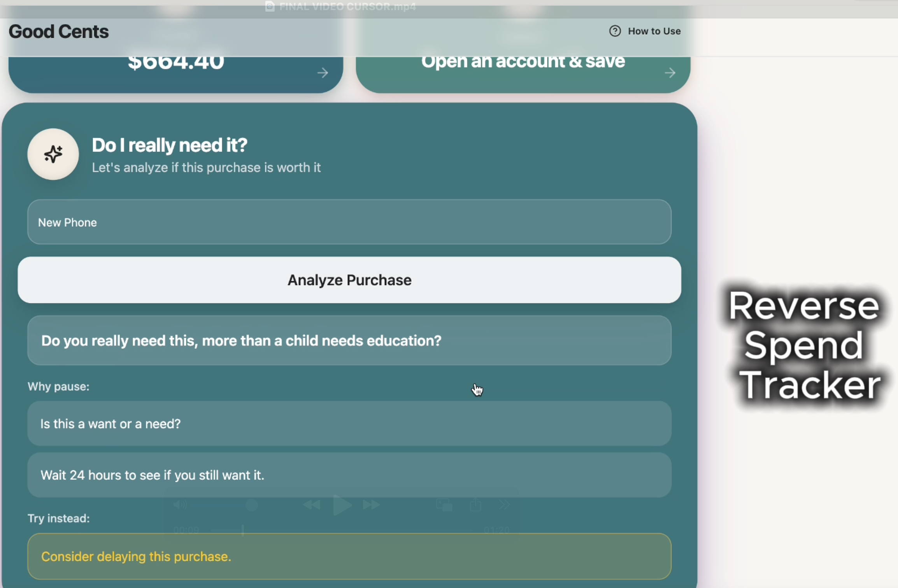The width and height of the screenshot is (898, 588).
Task: Open the How to Use link
Action: pos(654,31)
